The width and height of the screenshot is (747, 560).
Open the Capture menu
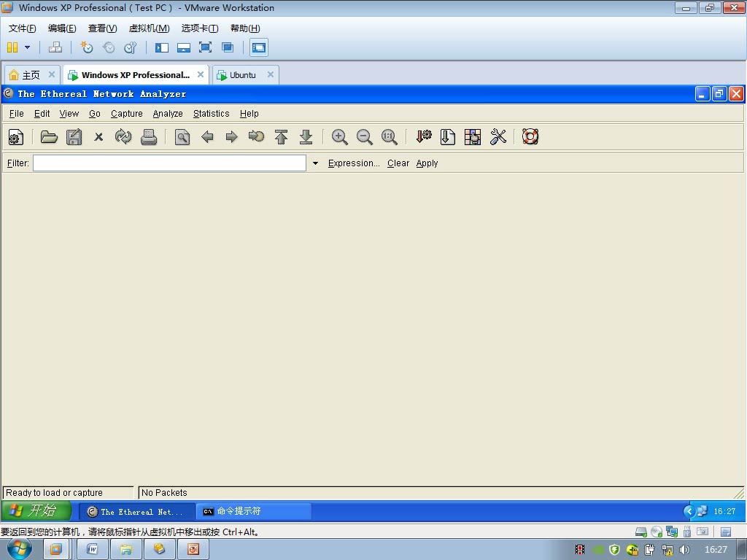127,114
